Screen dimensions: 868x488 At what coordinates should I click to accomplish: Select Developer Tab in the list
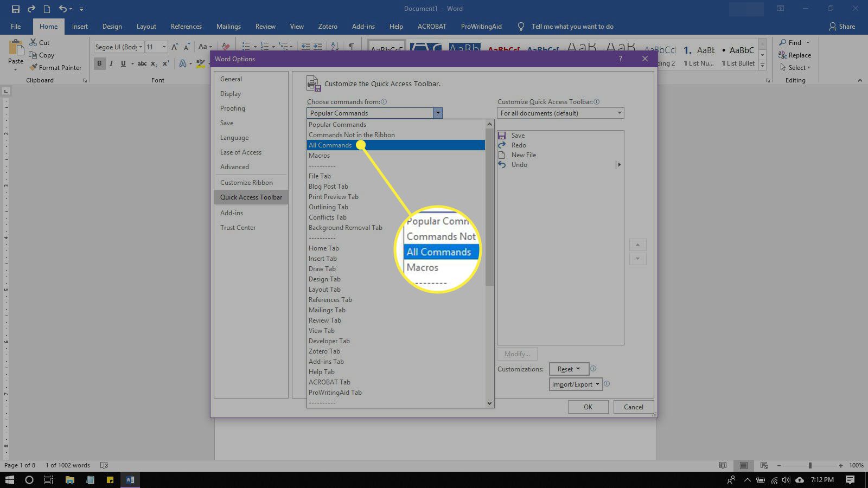click(396, 341)
